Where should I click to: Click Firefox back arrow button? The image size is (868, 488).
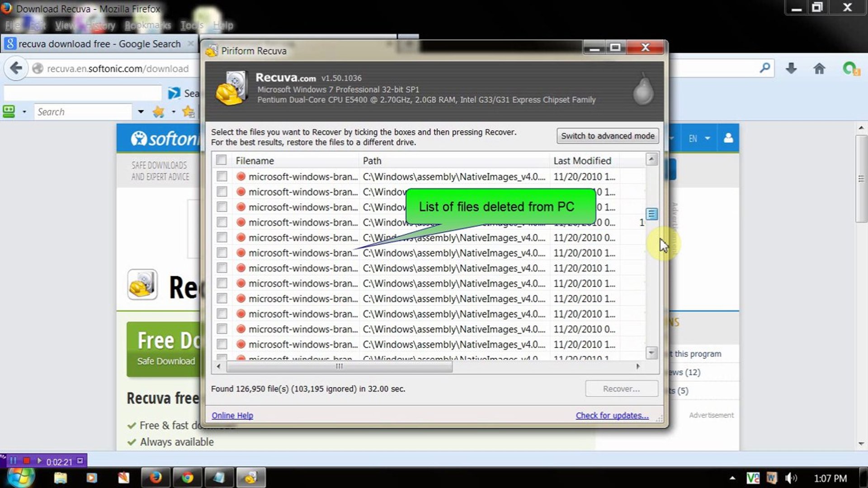click(16, 69)
